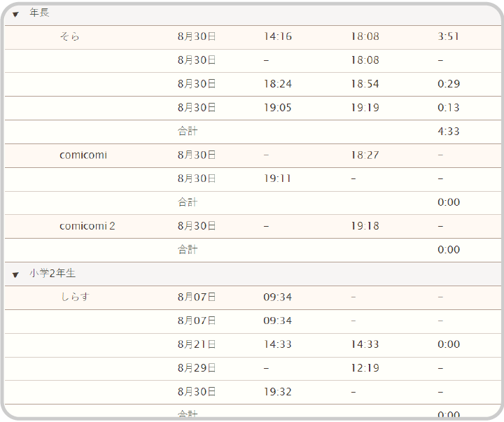The height and width of the screenshot is (422, 504).
Task: Select the 8月21日 date cell
Action: click(x=196, y=344)
